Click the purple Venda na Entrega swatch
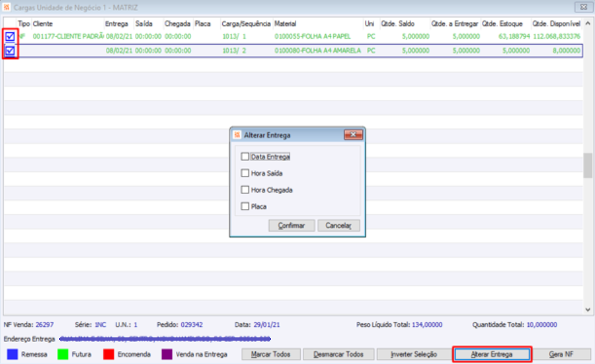Screen dimensions: 595x364 (x=167, y=354)
